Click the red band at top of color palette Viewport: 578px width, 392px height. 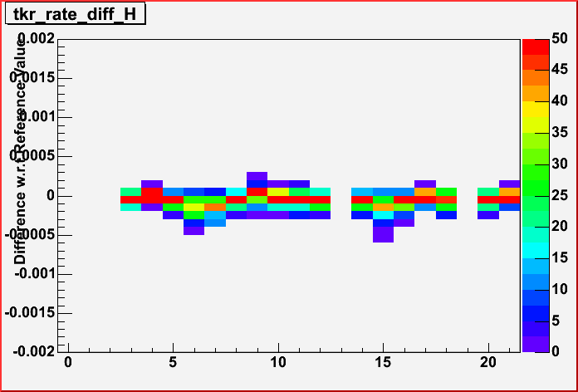tap(534, 46)
